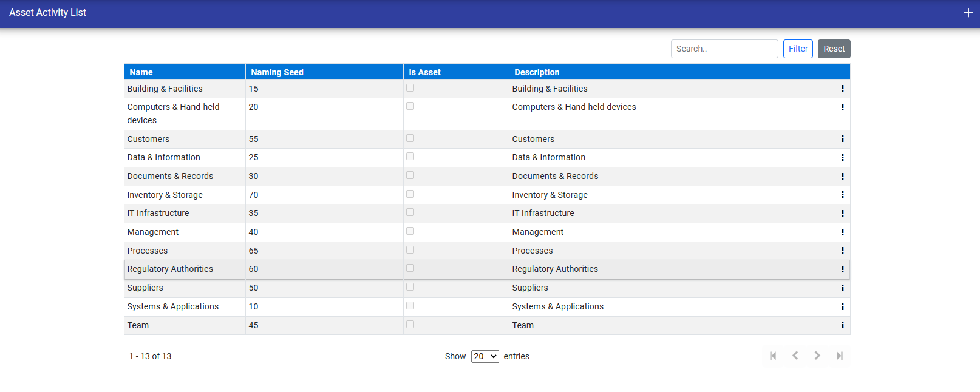Enable Is Asset for Suppliers row
The height and width of the screenshot is (392, 980).
pyautogui.click(x=410, y=287)
